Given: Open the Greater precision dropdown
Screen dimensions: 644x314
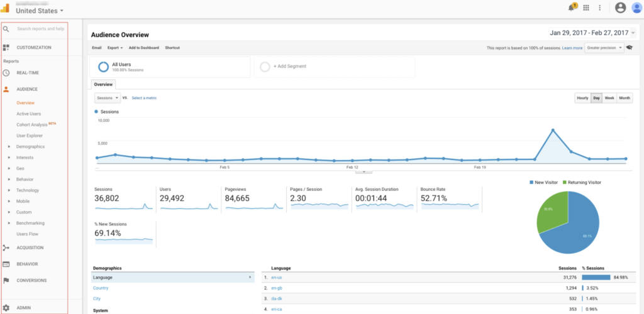Looking at the screenshot, I should click(604, 48).
